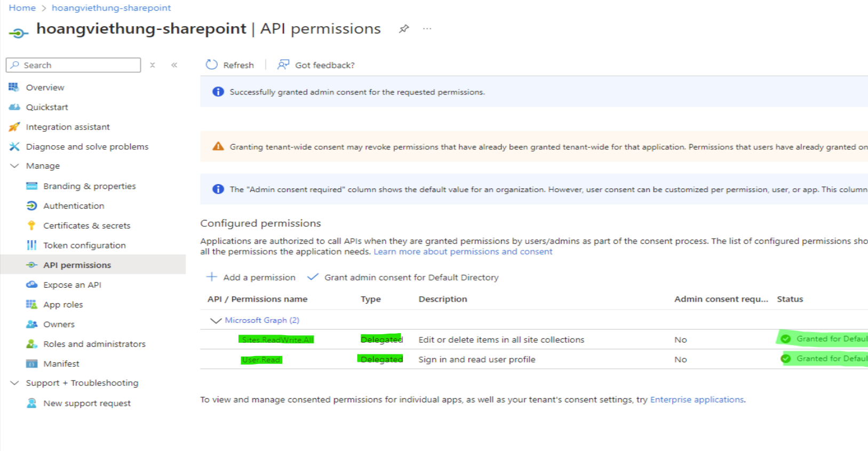Screen dimensions: 868x451
Task: Click the Microsoft Graph (2) link
Action: pyautogui.click(x=262, y=320)
